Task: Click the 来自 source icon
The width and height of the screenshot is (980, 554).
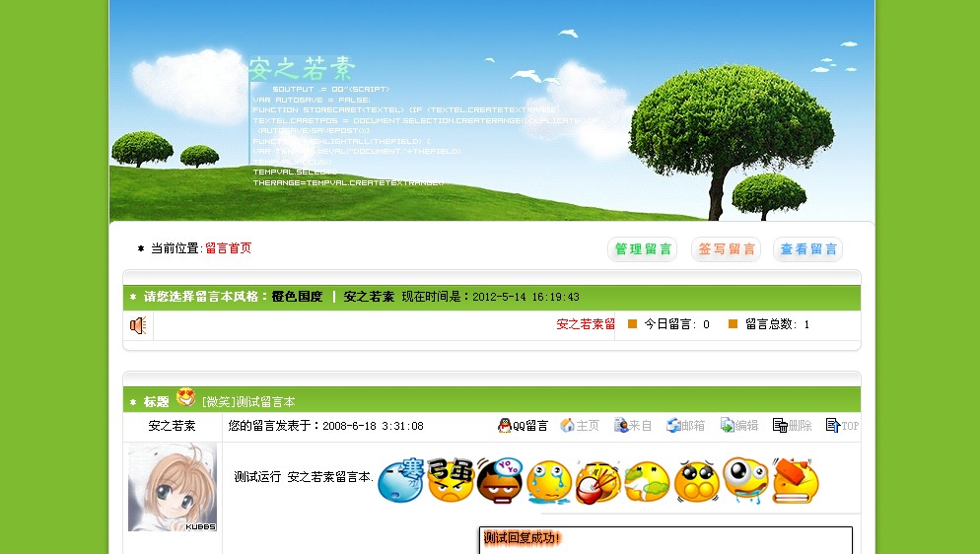Action: pos(620,425)
